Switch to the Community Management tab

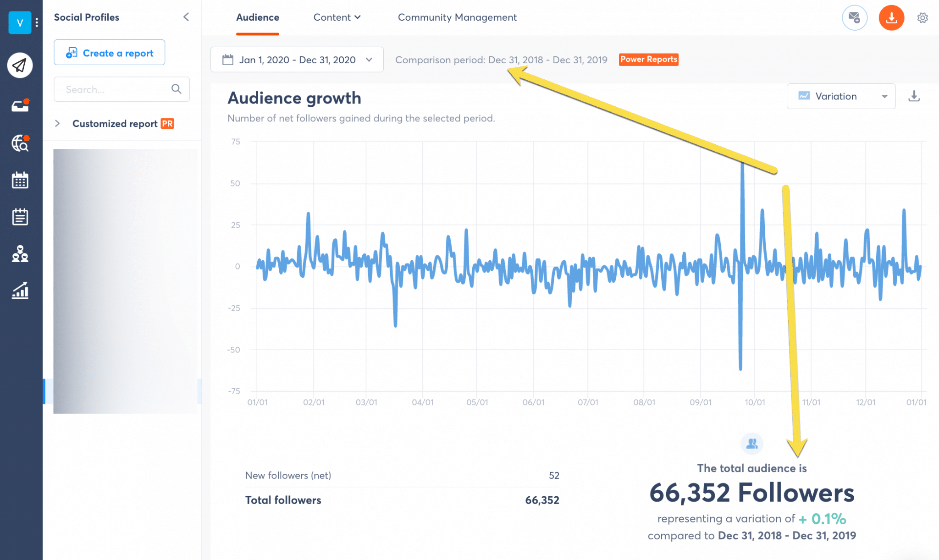tap(457, 17)
